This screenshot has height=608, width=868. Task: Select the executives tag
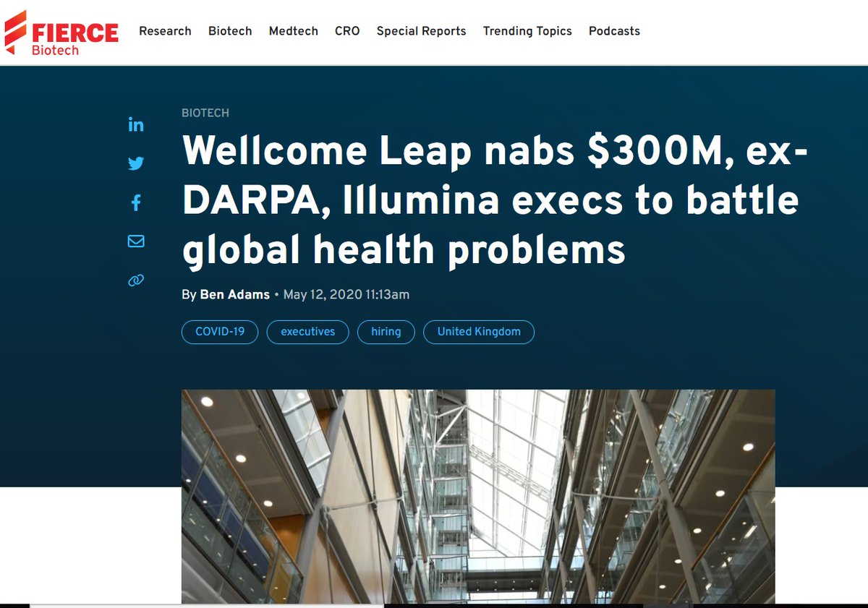[308, 332]
